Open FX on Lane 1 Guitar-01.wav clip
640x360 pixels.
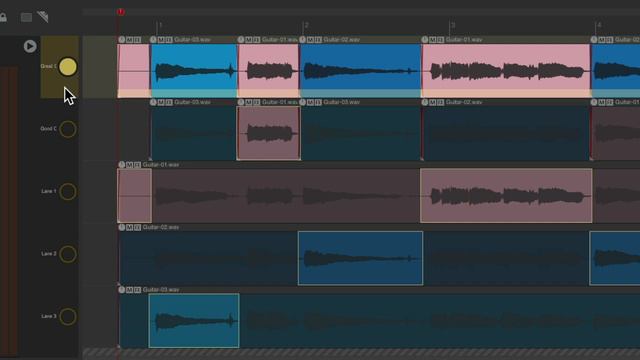tap(137, 165)
